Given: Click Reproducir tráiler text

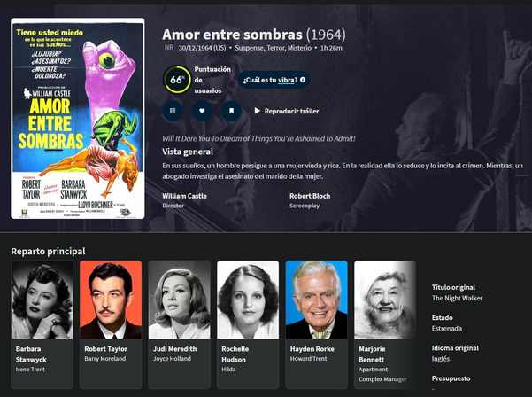Looking at the screenshot, I should (x=292, y=111).
